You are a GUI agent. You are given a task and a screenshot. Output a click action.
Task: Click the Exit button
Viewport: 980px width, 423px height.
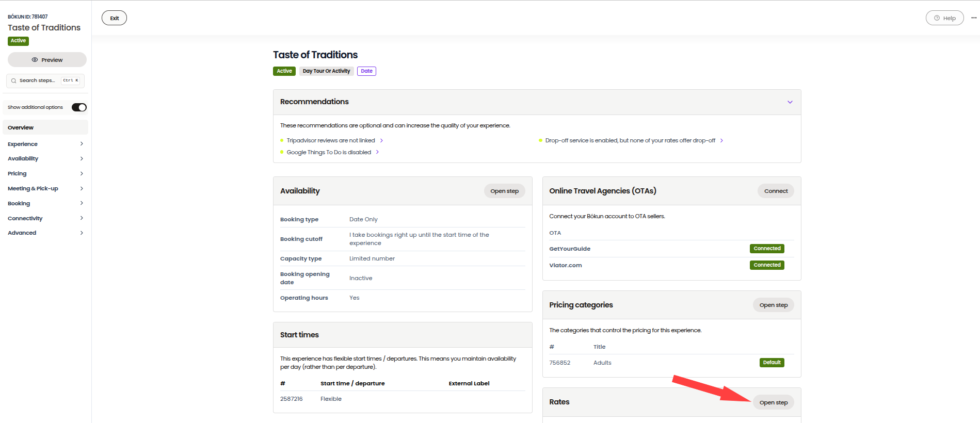tap(114, 18)
